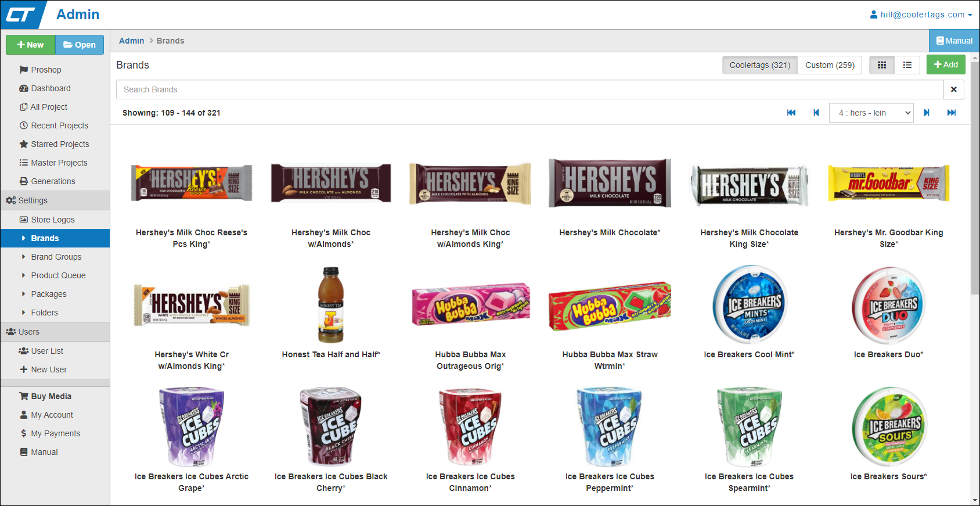Image resolution: width=980 pixels, height=506 pixels.
Task: Click the Admin breadcrumb link
Action: 131,41
